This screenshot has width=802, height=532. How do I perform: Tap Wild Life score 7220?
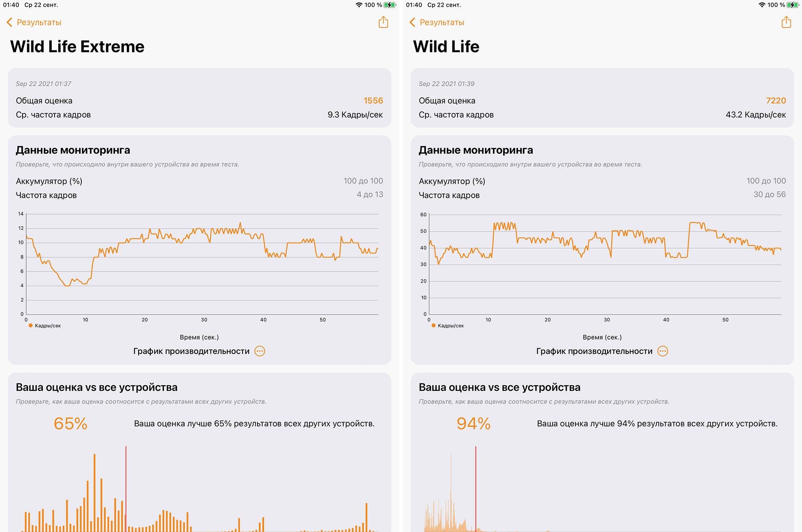coord(776,101)
